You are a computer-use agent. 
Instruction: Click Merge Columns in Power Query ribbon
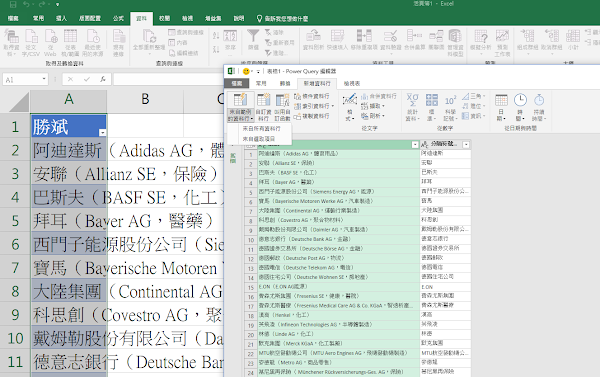(378, 96)
